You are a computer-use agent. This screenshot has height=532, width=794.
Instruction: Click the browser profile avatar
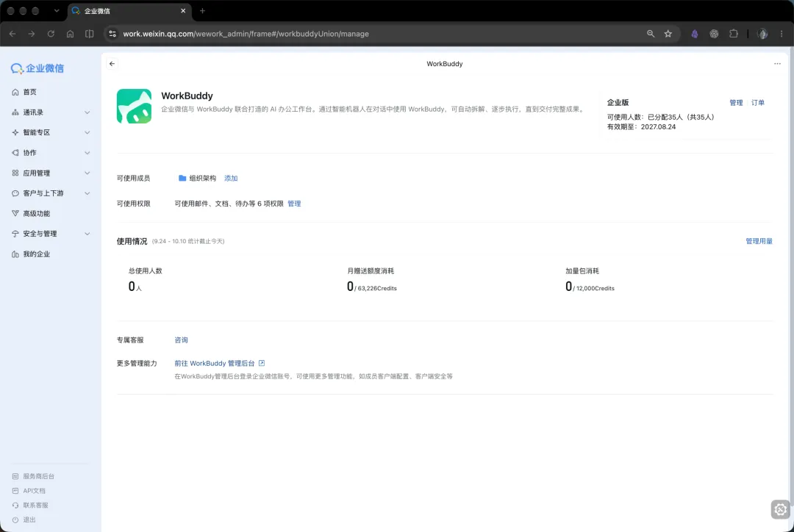762,34
